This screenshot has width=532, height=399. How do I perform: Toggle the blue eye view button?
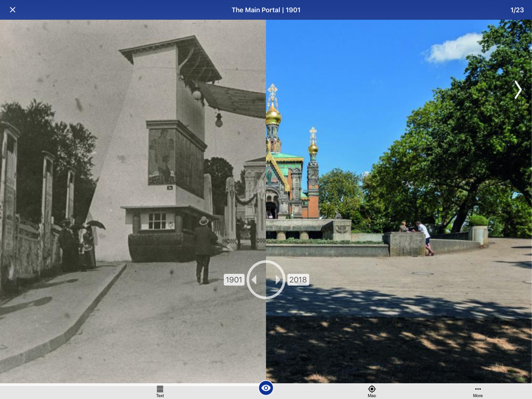click(266, 388)
